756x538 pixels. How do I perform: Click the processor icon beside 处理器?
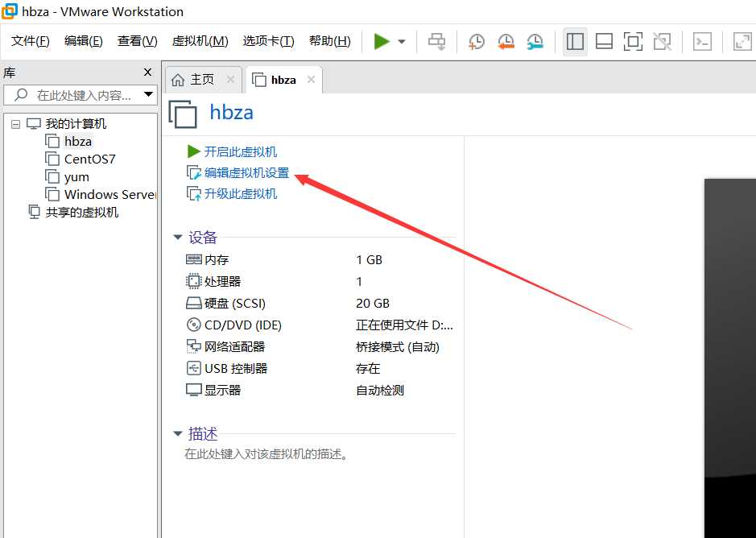point(193,281)
